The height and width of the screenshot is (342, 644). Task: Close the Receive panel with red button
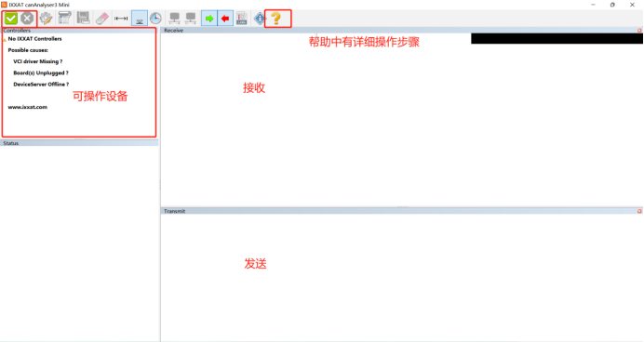coord(639,31)
